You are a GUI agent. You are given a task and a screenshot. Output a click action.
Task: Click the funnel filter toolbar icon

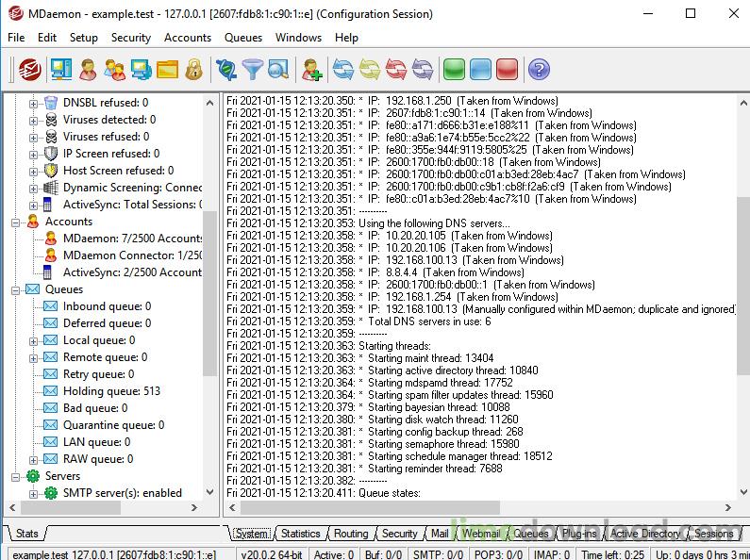252,69
